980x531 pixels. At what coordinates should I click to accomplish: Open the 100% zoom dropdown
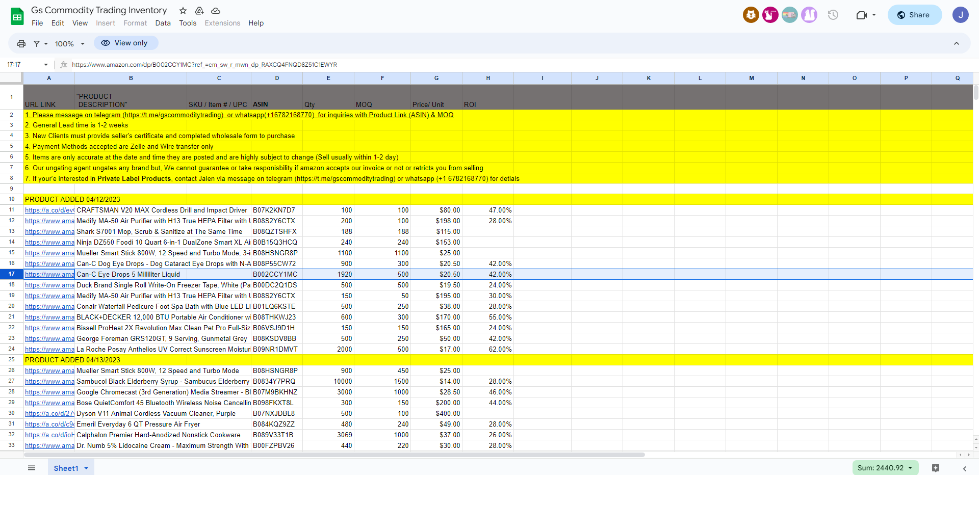coord(70,44)
